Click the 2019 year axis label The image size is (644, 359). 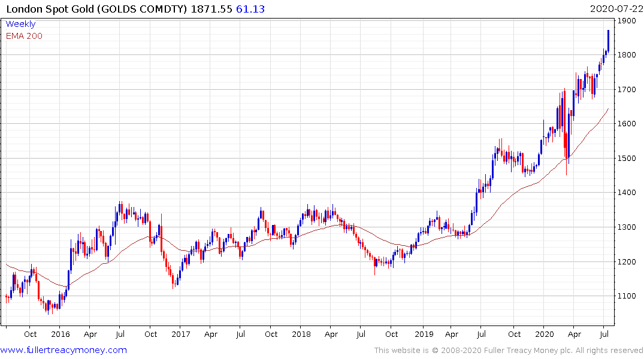point(424,334)
